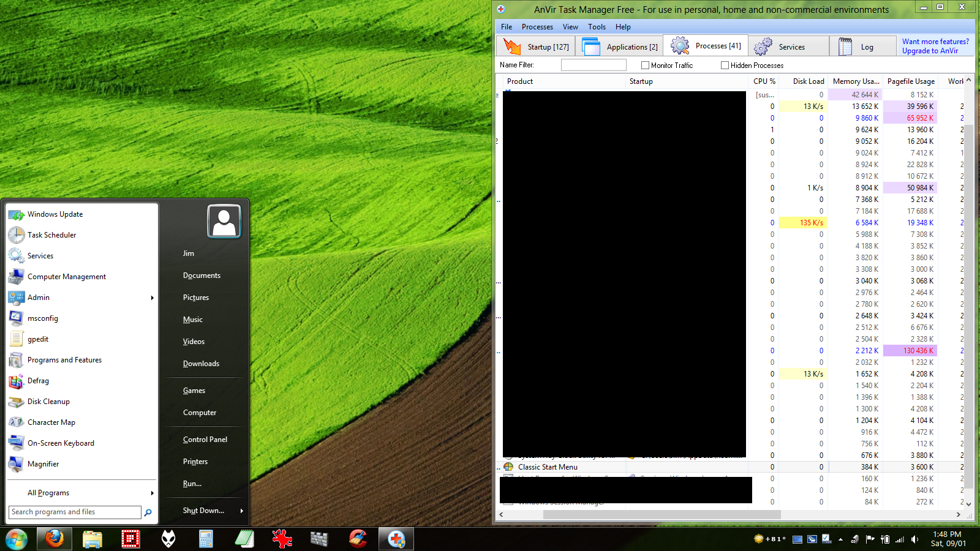This screenshot has height=551, width=980.
Task: Focus the Name Filter input field
Action: coord(594,65)
